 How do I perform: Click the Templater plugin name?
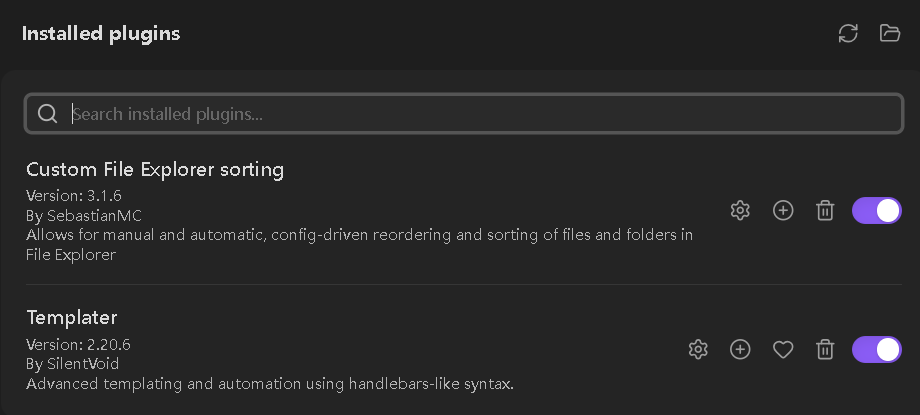pos(72,318)
